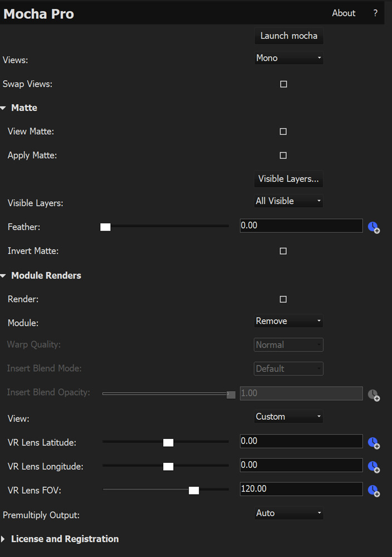The image size is (392, 557).
Task: Click the VR Lens Latitude slider handle
Action: [168, 443]
